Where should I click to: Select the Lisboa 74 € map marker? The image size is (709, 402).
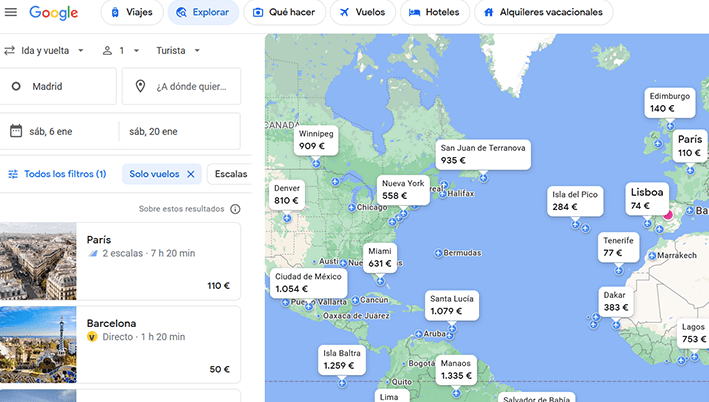pos(647,198)
